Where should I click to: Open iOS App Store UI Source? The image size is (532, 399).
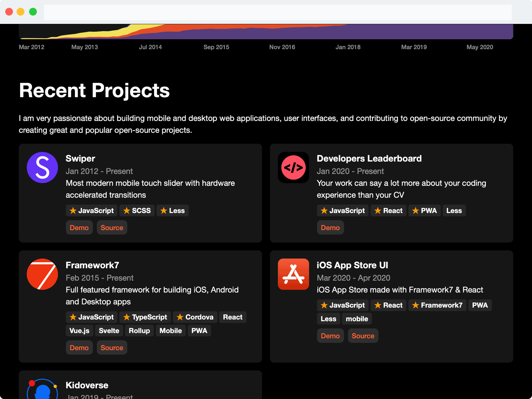point(363,336)
